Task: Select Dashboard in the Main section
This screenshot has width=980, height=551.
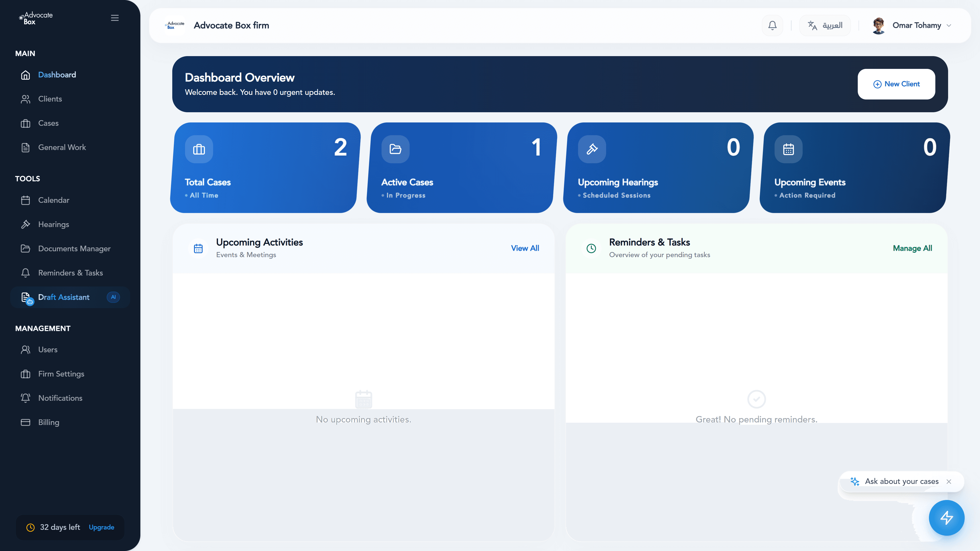Action: (x=57, y=74)
